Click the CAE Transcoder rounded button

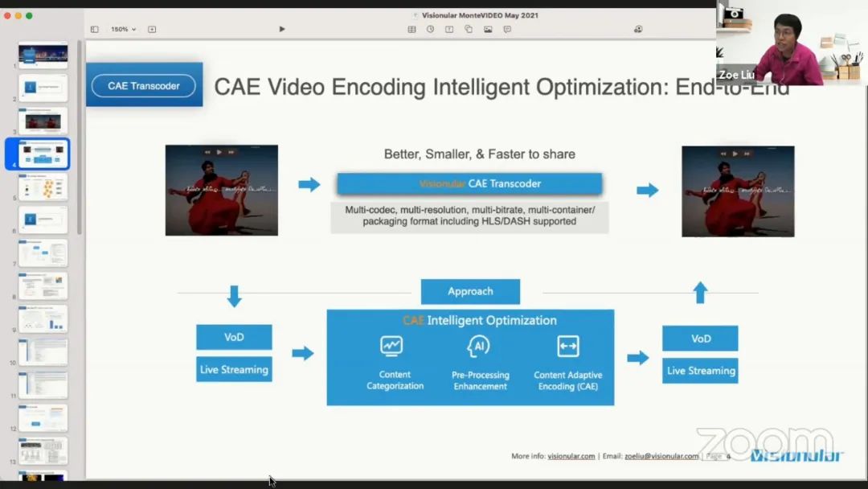tap(144, 86)
